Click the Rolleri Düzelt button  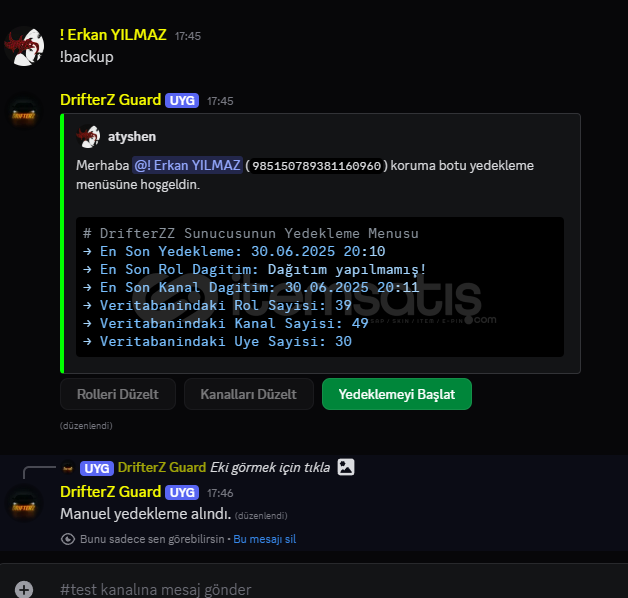pyautogui.click(x=118, y=394)
